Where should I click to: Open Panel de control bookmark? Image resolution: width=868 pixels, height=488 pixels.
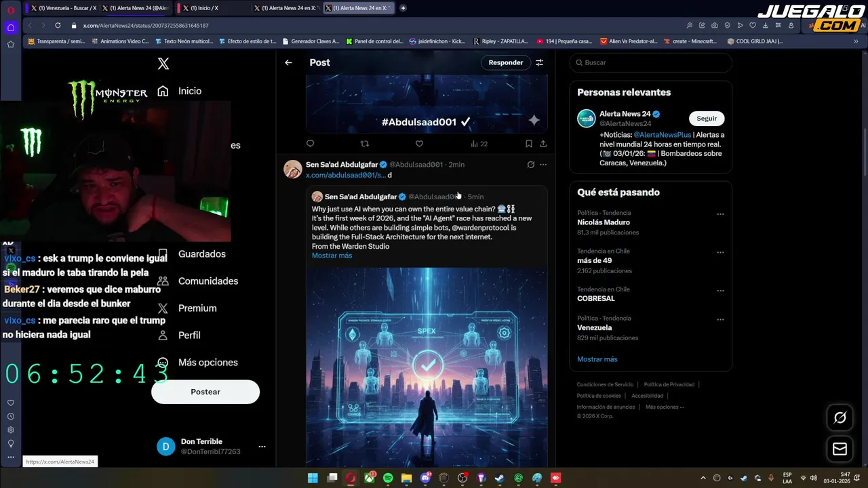374,41
